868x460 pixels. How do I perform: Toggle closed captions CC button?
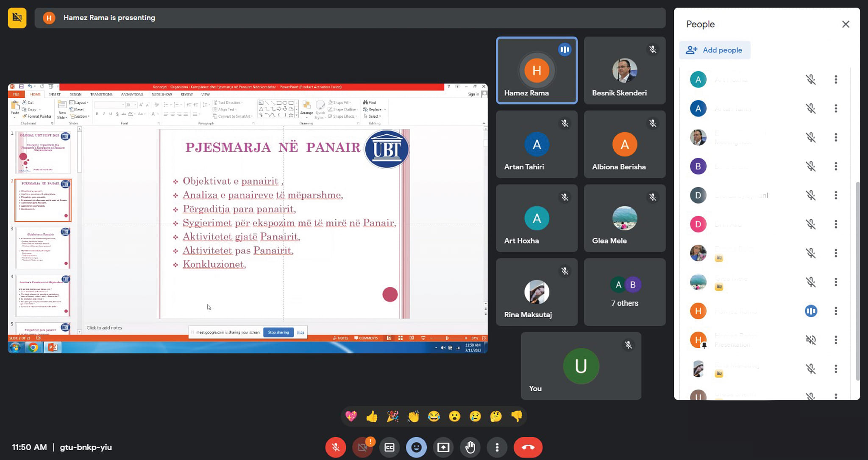click(389, 447)
